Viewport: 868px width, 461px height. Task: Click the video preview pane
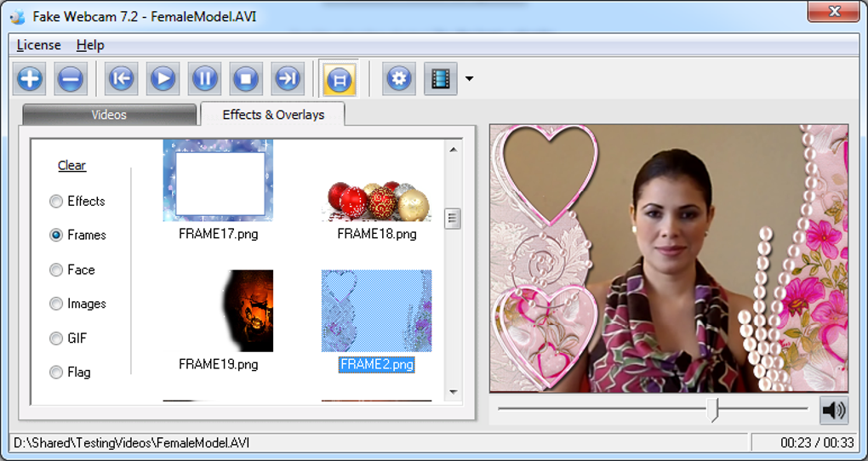point(669,259)
